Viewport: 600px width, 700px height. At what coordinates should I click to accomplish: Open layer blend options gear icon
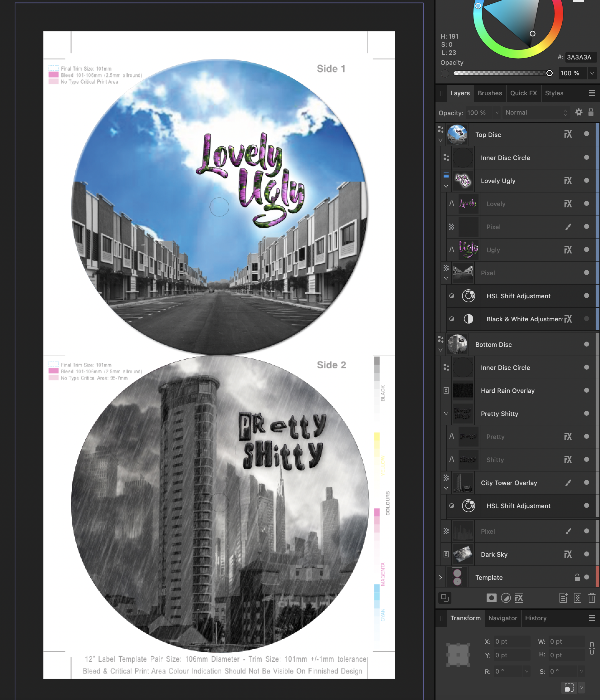(579, 112)
